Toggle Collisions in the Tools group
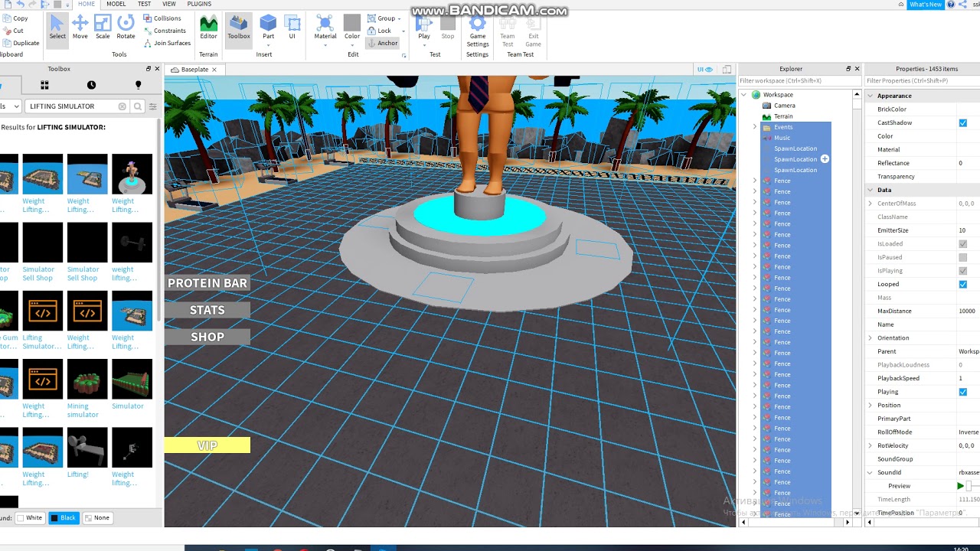Viewport: 980px width, 551px height. (x=162, y=18)
